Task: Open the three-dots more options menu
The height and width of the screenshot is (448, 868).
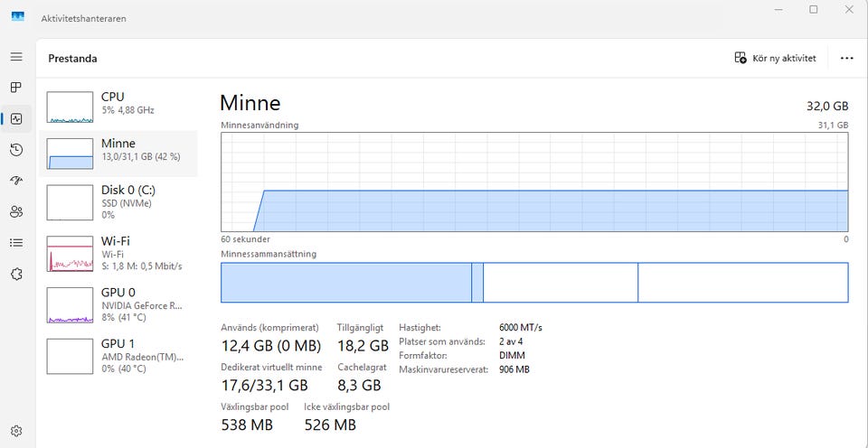Action: click(x=846, y=58)
